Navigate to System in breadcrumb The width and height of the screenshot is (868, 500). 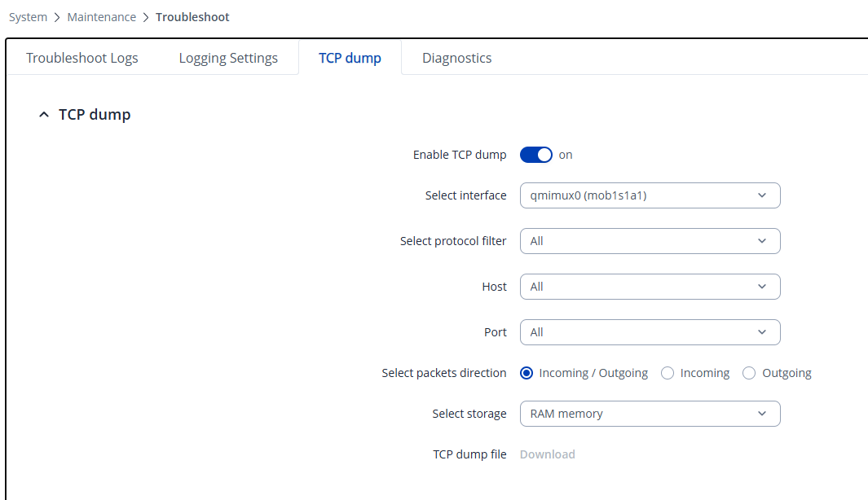coord(28,17)
